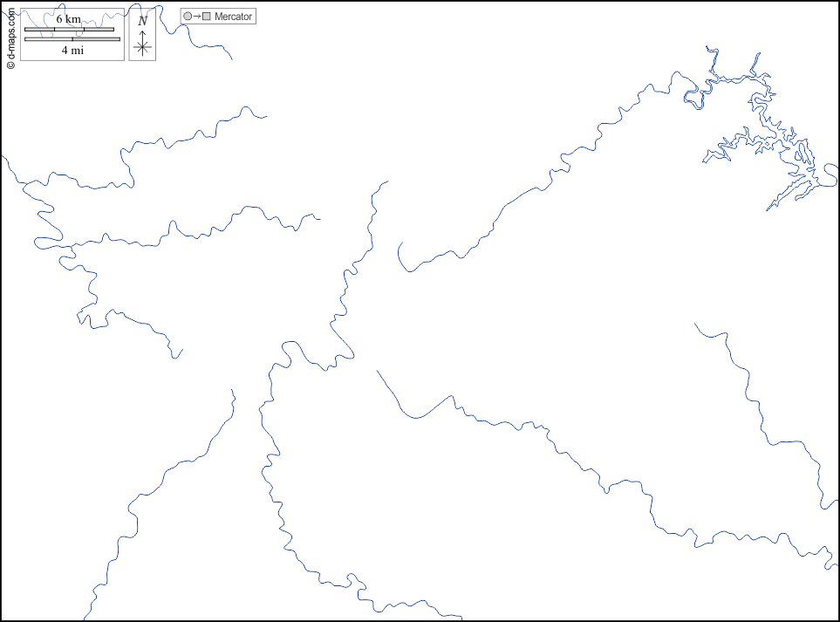Click the "4 mi" scale label

[72, 51]
